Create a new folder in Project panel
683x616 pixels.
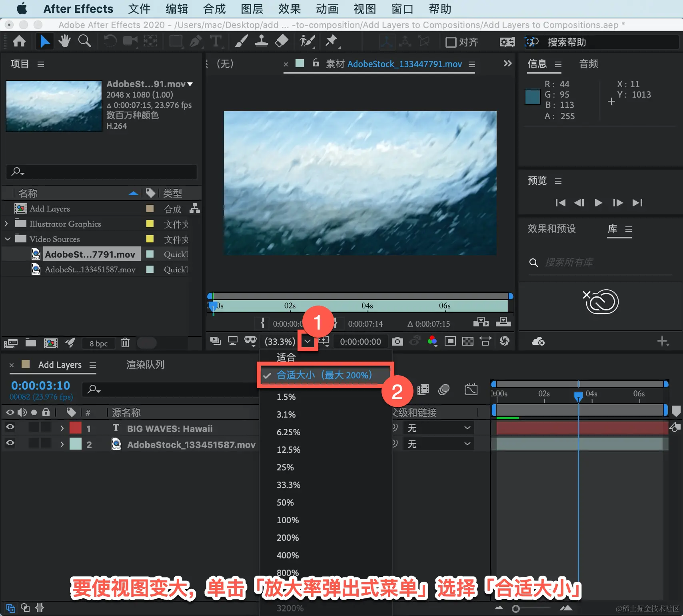coord(31,342)
